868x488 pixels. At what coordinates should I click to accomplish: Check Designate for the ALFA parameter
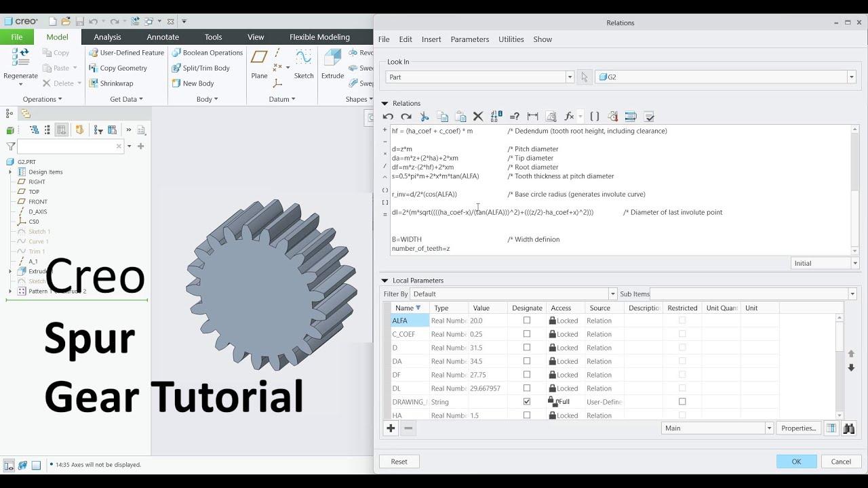(x=527, y=321)
